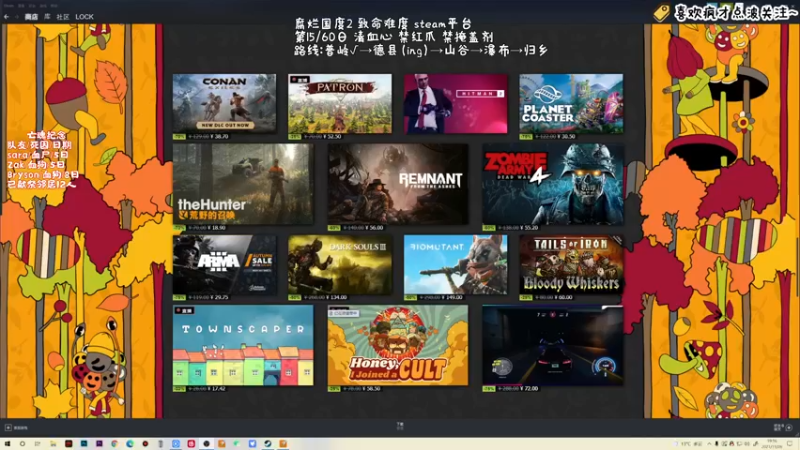Open Tails of Iron Bloody Whiskers capsule
The height and width of the screenshot is (450, 800).
tap(571, 265)
